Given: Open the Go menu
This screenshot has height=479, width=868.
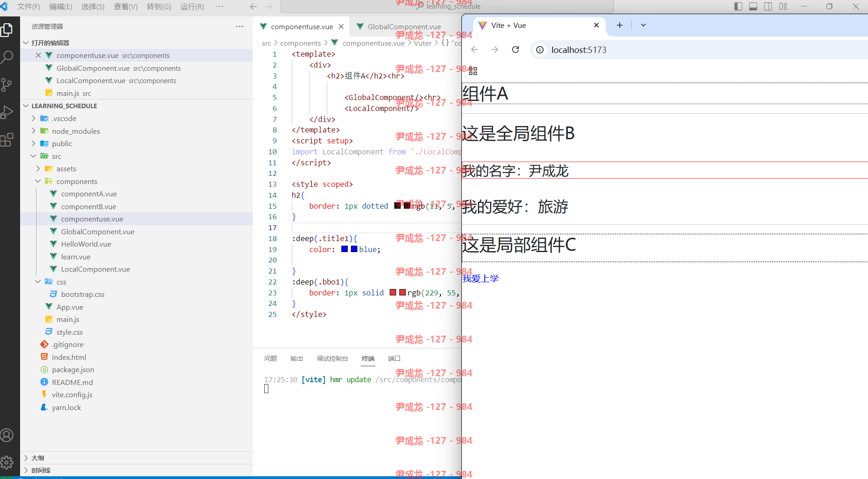Looking at the screenshot, I should pyautogui.click(x=159, y=7).
